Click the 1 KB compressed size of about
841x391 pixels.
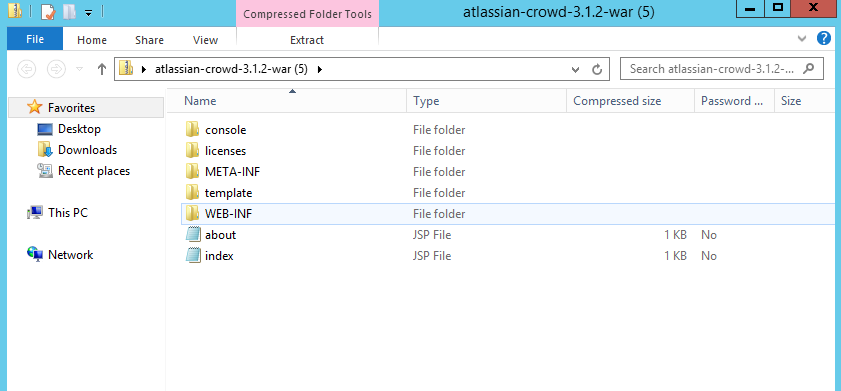tap(675, 235)
